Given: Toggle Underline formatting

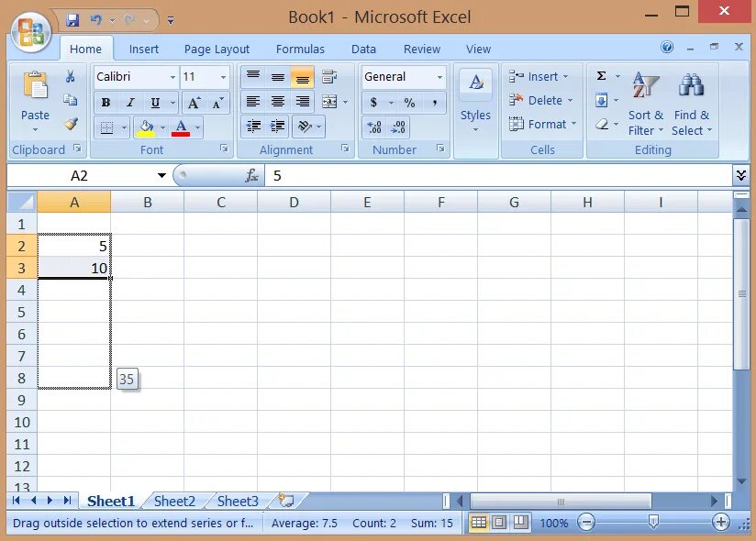Looking at the screenshot, I should coord(155,103).
